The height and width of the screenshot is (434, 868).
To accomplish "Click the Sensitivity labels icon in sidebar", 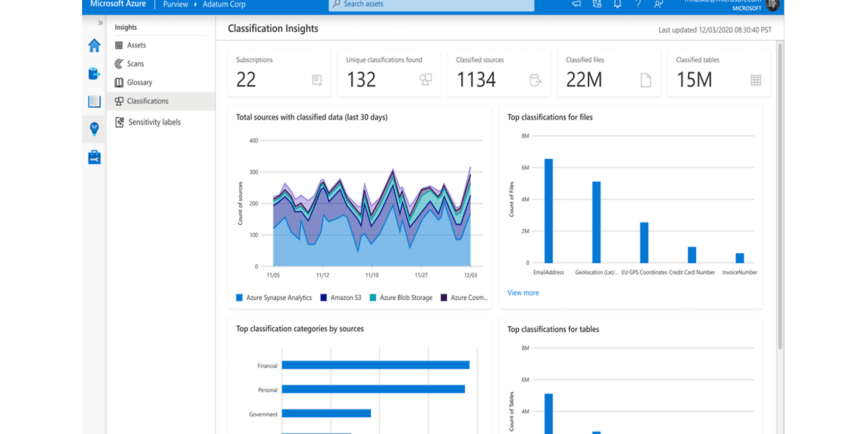I will 119,122.
